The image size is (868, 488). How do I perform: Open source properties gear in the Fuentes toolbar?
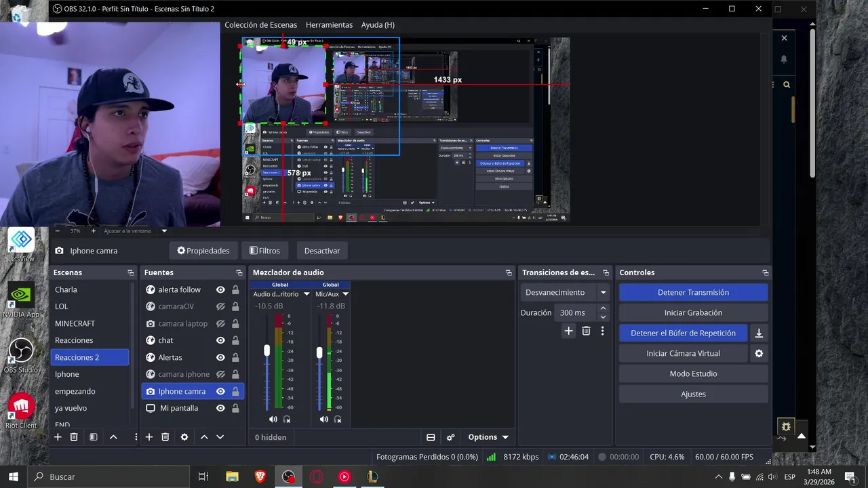[184, 437]
